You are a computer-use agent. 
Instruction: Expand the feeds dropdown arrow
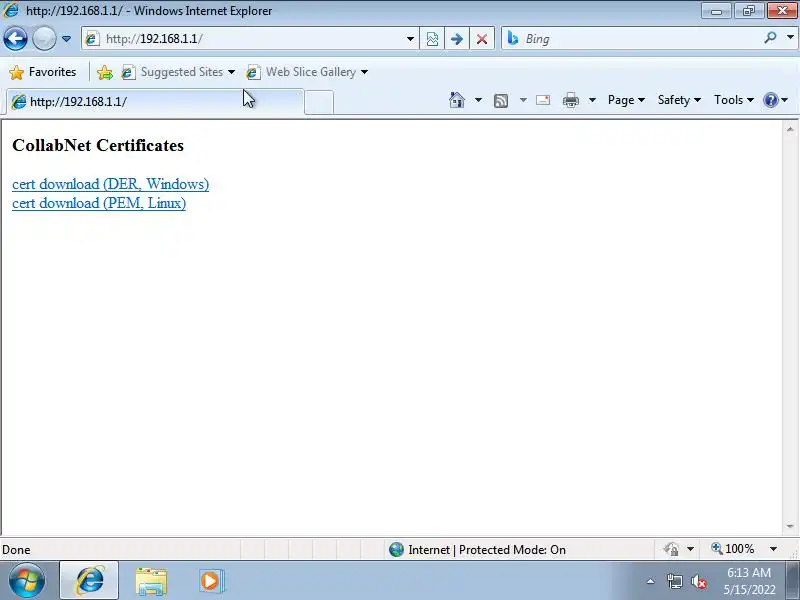tap(523, 100)
